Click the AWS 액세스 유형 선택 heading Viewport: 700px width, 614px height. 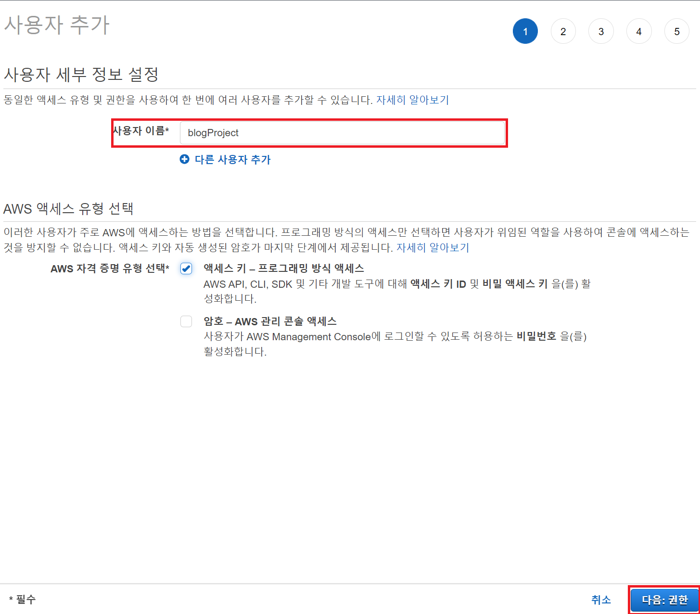[x=68, y=209]
